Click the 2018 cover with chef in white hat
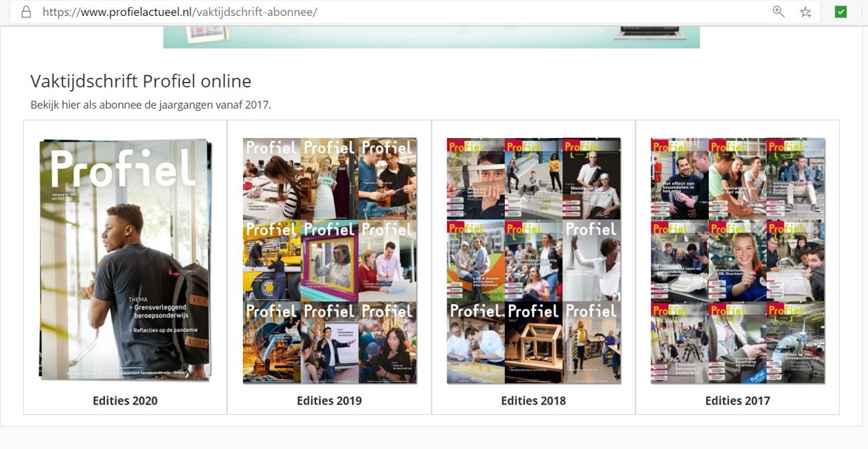Screen dimensions: 868x449 [x=592, y=178]
